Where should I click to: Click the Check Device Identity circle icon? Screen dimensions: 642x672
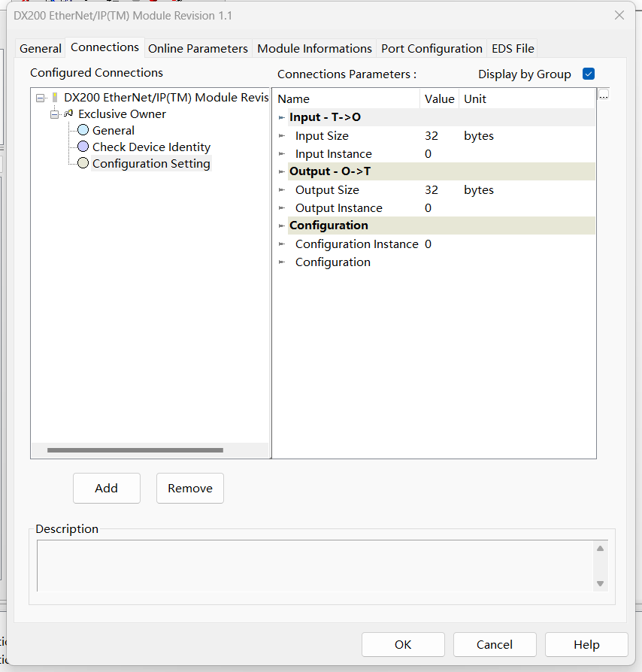pos(83,147)
